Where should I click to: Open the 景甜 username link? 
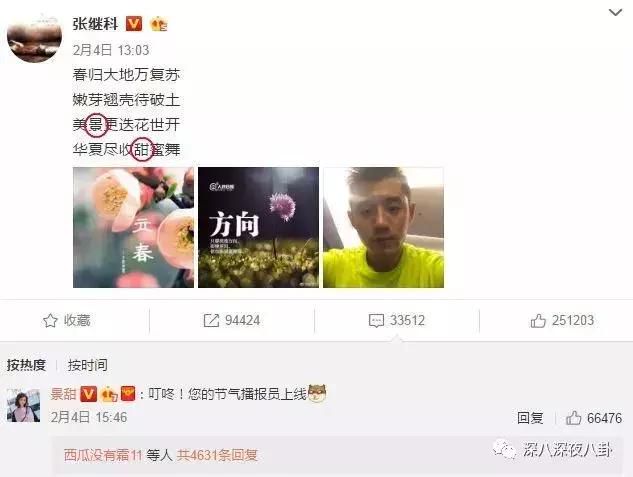click(x=63, y=394)
